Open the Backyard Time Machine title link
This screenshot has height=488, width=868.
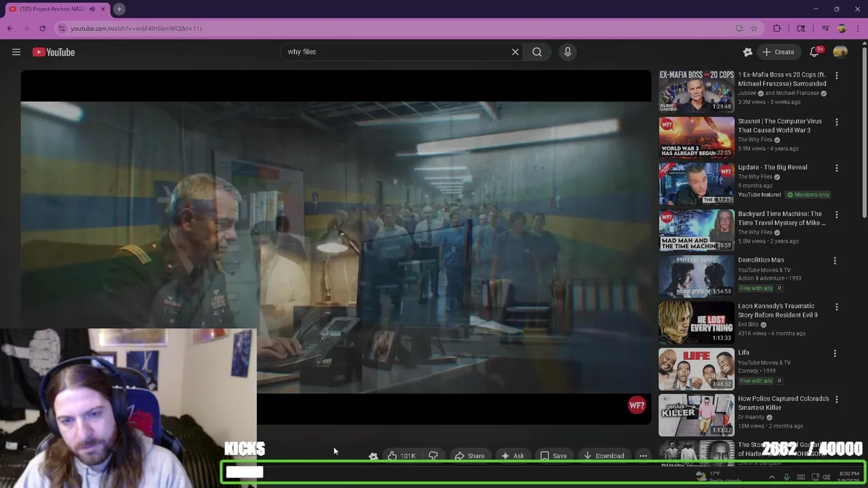click(x=781, y=218)
